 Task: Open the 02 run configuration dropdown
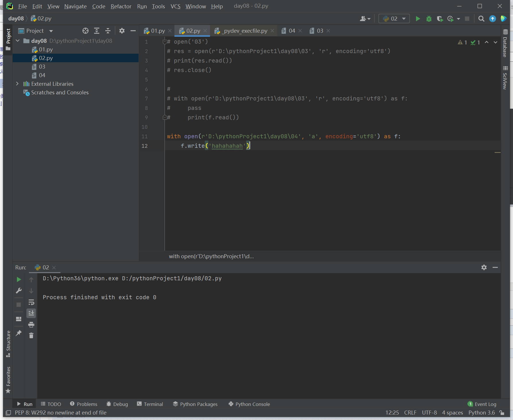click(x=394, y=19)
